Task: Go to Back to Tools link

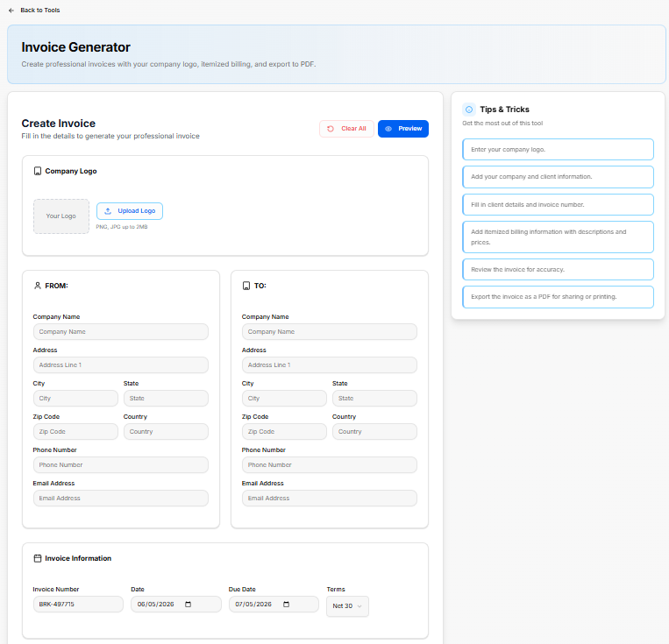Action: tap(40, 11)
